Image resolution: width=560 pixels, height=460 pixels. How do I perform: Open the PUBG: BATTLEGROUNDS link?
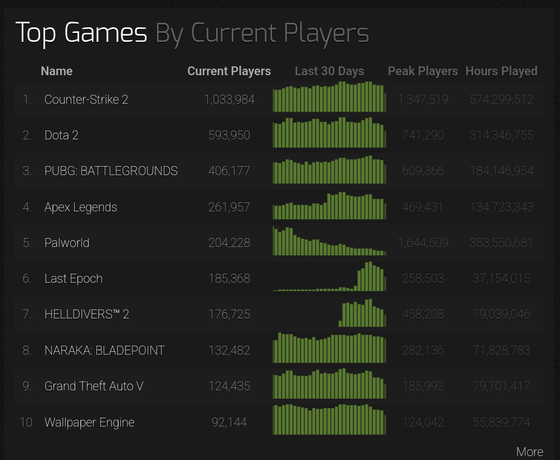pos(111,171)
